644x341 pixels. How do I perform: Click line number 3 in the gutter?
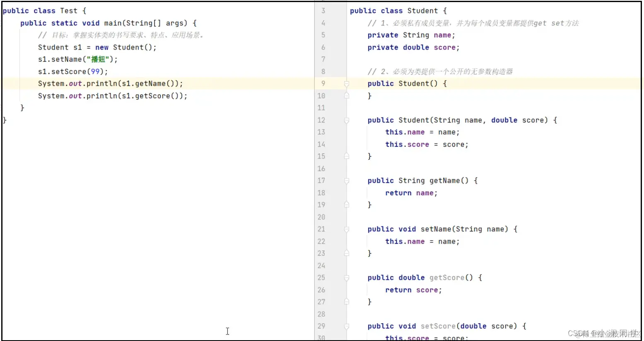323,11
